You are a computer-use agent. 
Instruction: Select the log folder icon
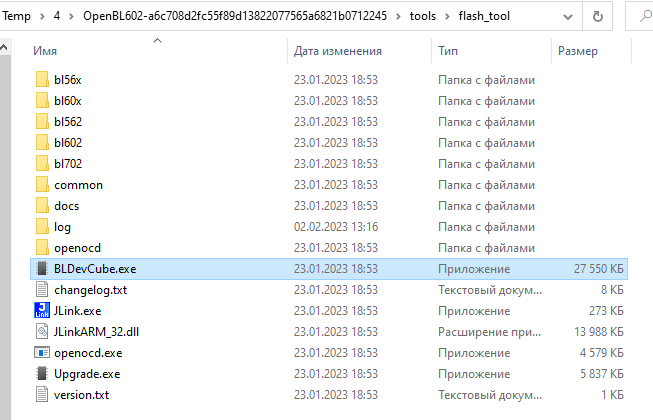[42, 226]
